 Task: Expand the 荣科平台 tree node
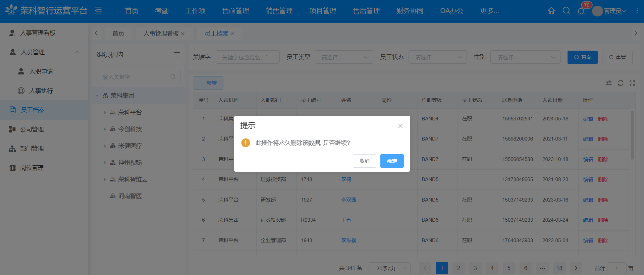pos(105,112)
